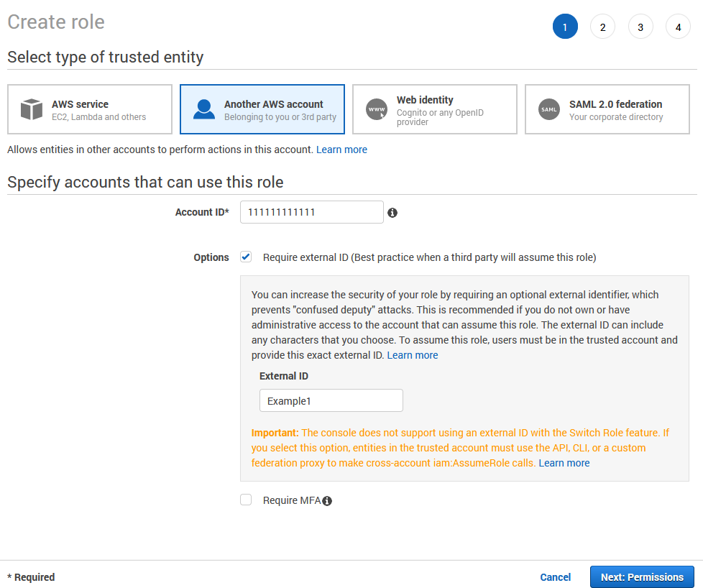Open Learn more link about trusted entities

click(341, 150)
